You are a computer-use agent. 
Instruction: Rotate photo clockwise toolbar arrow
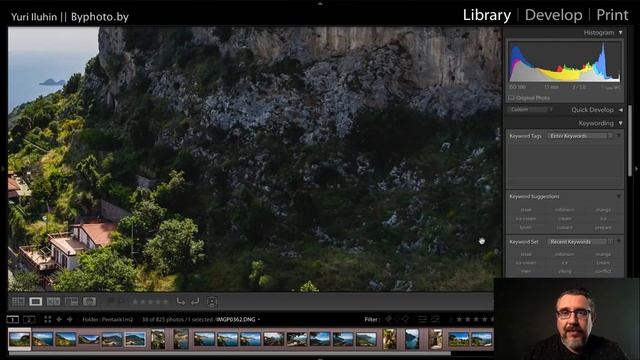point(195,302)
